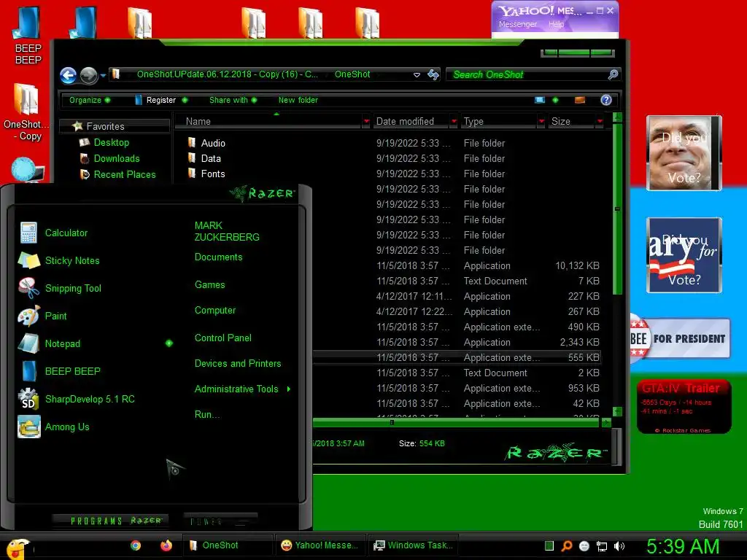Image resolution: width=747 pixels, height=560 pixels.
Task: Click the network tray icon
Action: 602,546
